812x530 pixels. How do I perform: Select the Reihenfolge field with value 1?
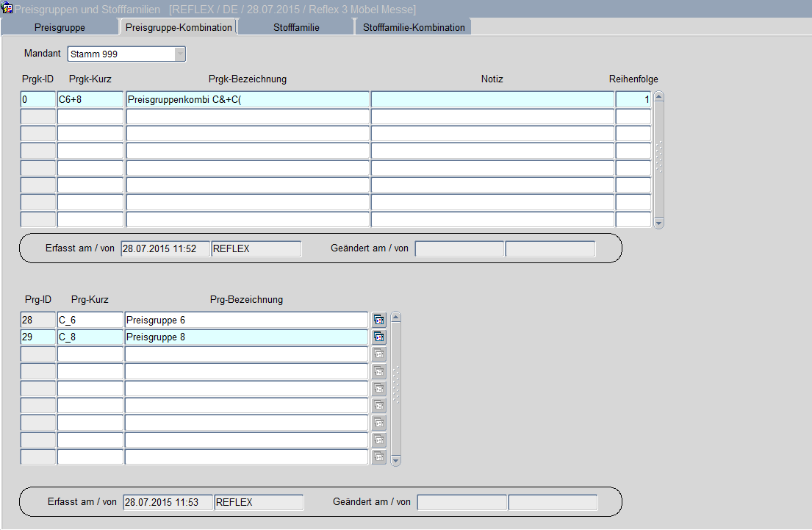pyautogui.click(x=633, y=99)
